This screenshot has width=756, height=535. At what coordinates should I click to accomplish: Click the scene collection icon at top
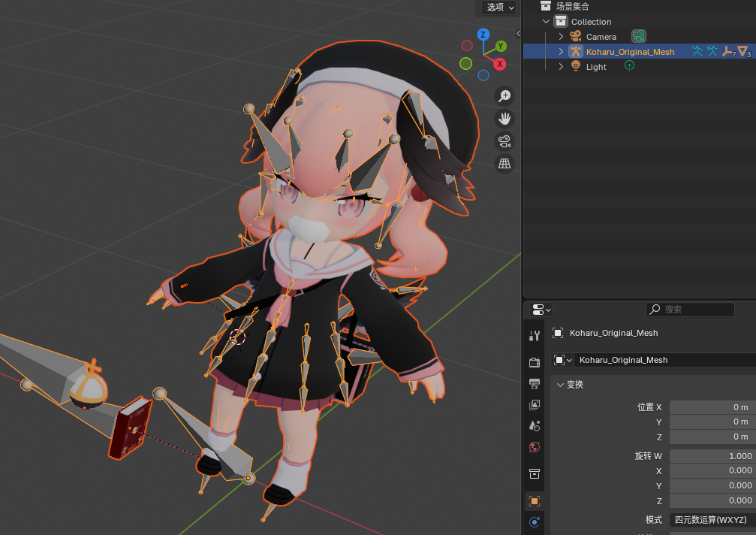[x=545, y=6]
